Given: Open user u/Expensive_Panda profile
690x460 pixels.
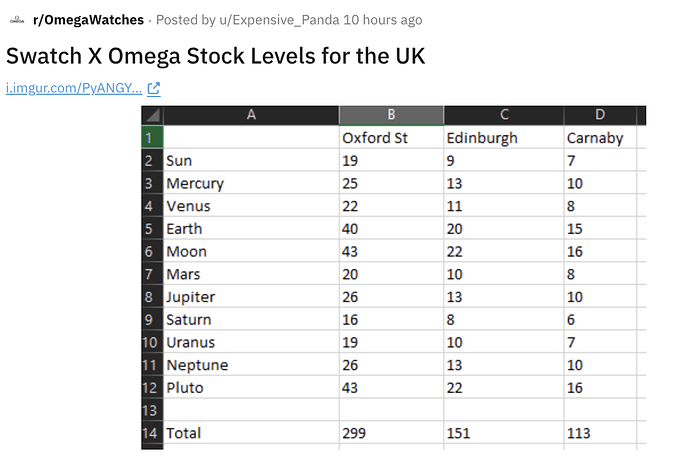Looking at the screenshot, I should (x=279, y=20).
